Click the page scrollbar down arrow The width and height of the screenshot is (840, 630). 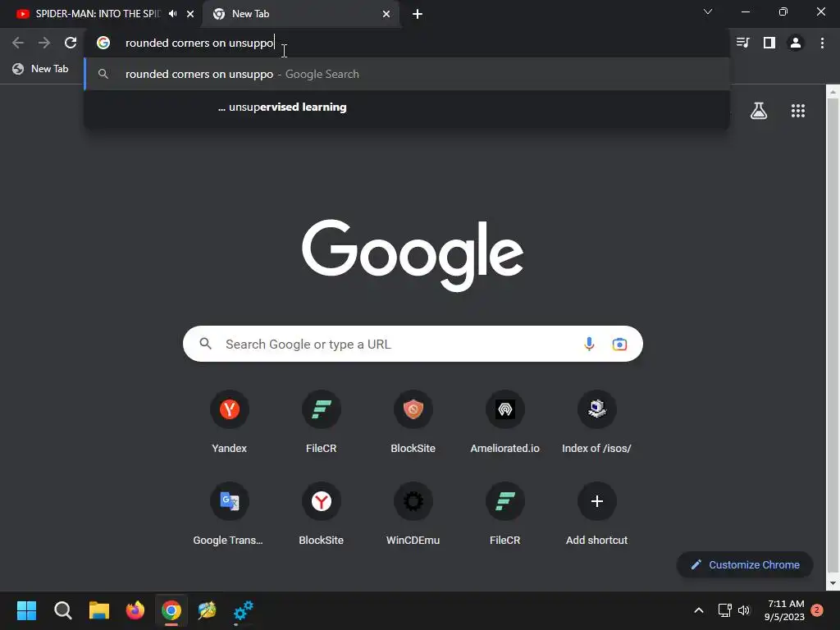click(833, 583)
